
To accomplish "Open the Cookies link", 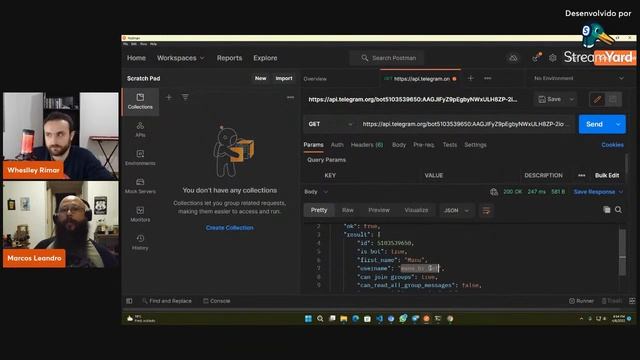I will pyautogui.click(x=612, y=144).
